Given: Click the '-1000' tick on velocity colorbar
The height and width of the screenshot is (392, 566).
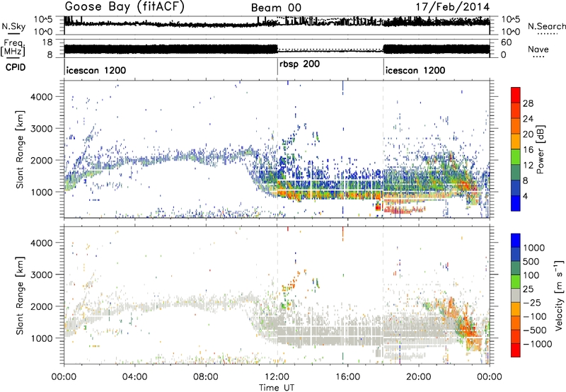Looking at the screenshot, I should (x=538, y=344).
